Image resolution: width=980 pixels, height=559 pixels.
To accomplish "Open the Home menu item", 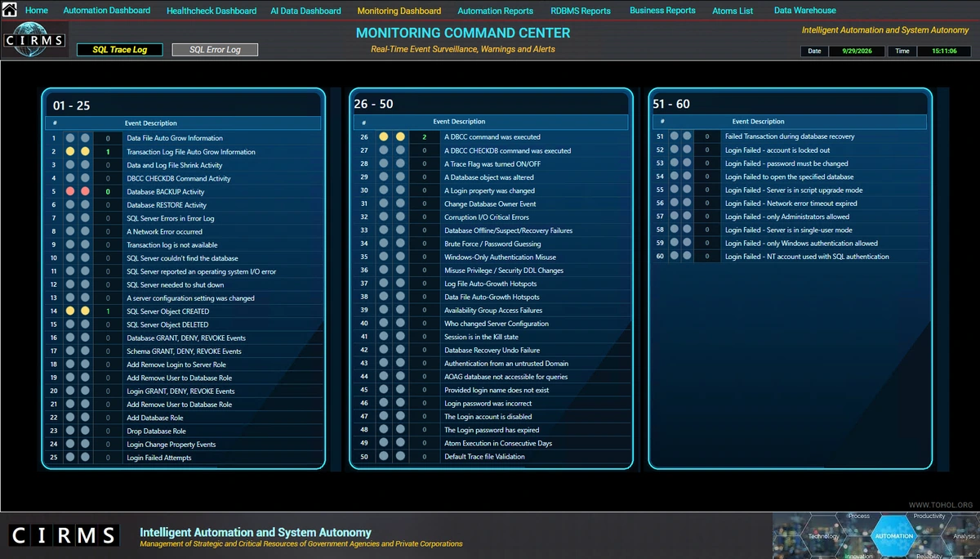I will coord(37,11).
